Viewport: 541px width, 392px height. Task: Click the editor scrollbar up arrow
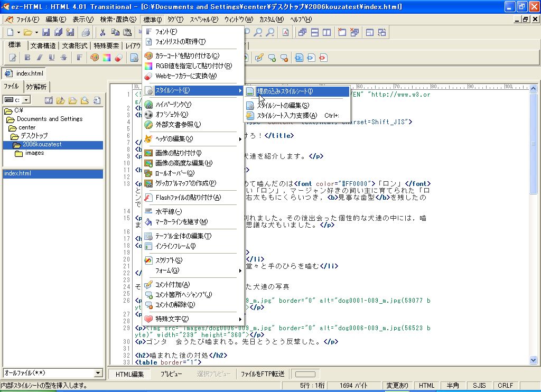point(533,88)
